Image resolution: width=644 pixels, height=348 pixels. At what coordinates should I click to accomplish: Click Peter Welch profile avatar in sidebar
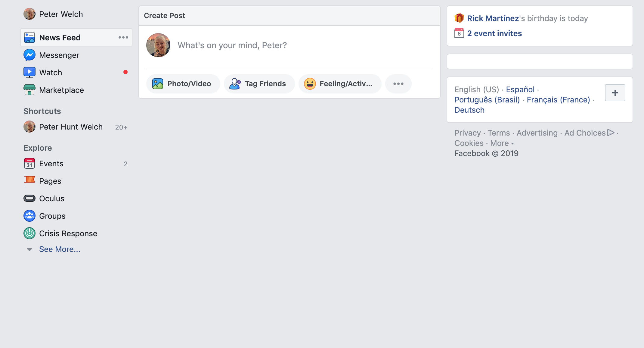point(29,14)
